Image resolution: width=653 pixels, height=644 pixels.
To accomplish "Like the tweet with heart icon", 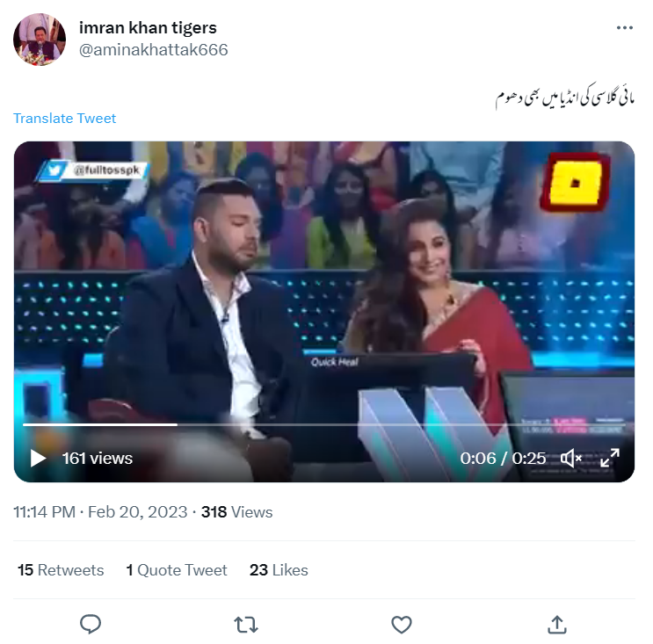I will click(x=402, y=625).
